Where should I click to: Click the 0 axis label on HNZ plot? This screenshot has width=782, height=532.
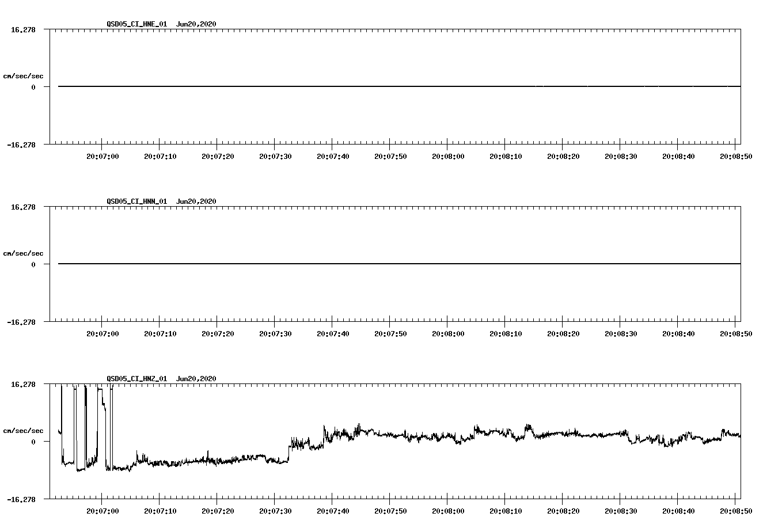tap(33, 442)
